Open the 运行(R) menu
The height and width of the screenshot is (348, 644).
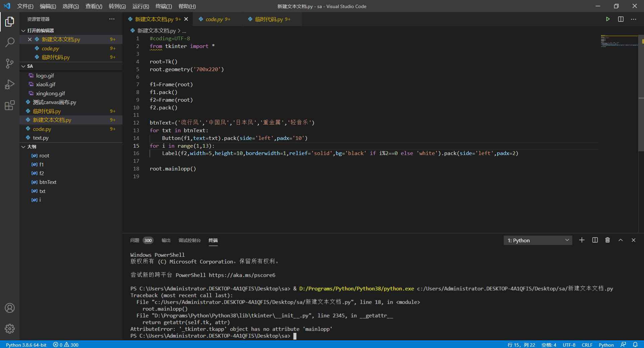pos(141,6)
